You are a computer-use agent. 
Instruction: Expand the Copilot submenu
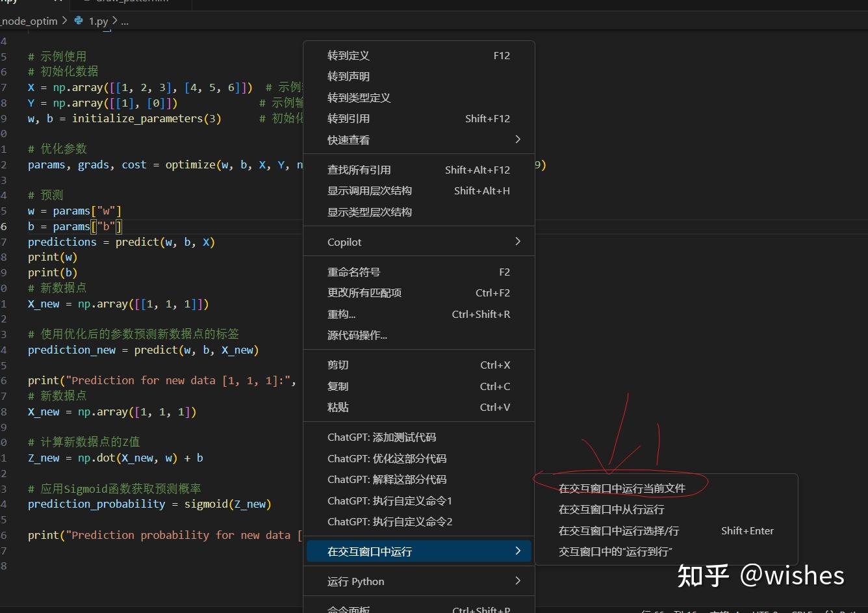click(517, 241)
